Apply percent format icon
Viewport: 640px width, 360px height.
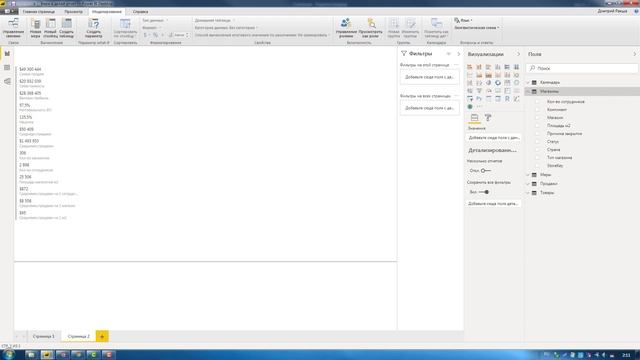click(155, 35)
